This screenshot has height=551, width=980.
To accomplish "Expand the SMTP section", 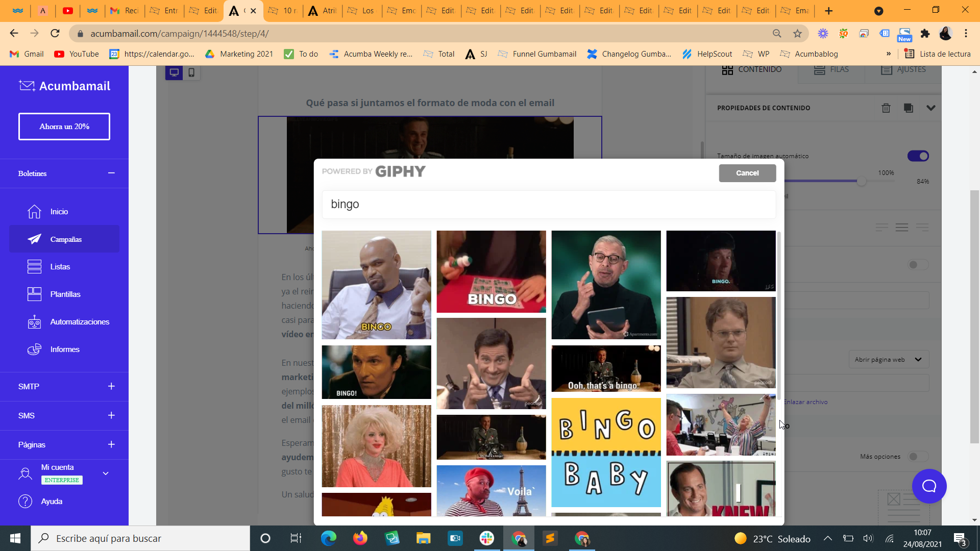I will pyautogui.click(x=111, y=386).
